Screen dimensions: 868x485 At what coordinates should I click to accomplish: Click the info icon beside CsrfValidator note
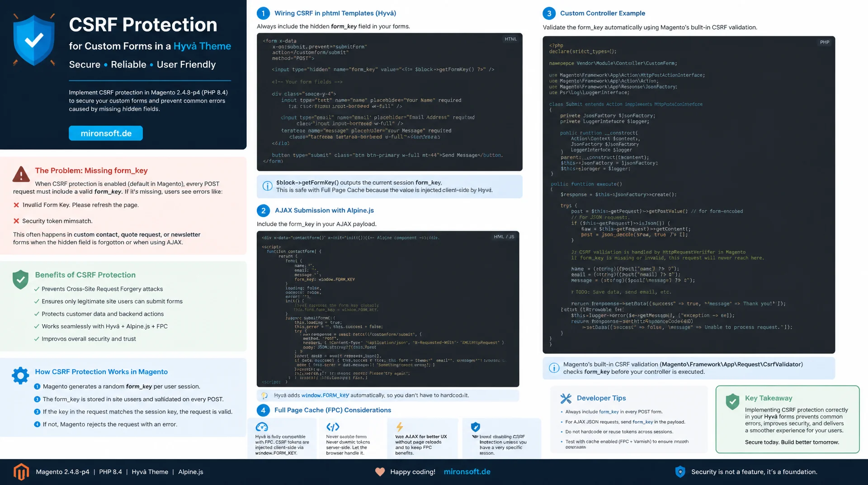(x=554, y=368)
